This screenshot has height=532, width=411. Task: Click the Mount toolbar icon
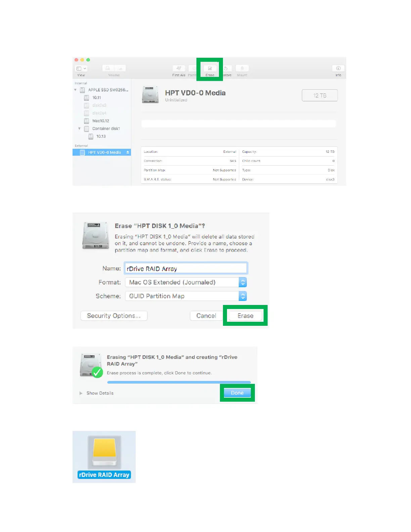pos(242,68)
